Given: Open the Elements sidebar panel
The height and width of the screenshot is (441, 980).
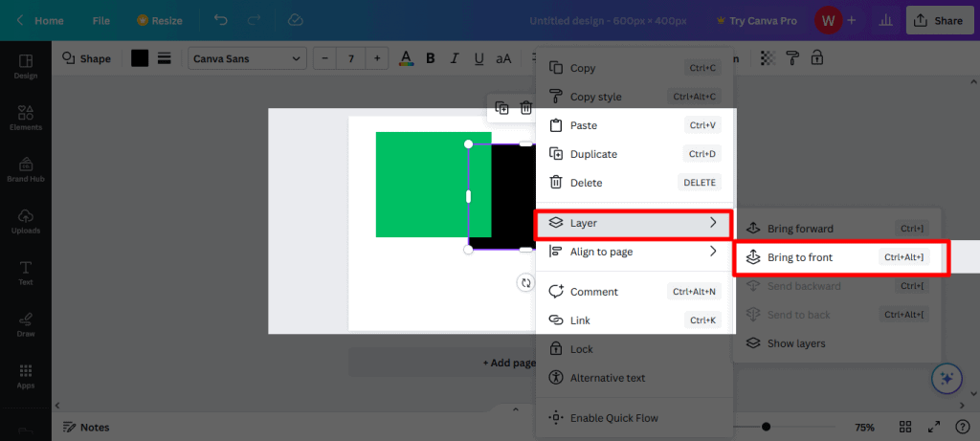Looking at the screenshot, I should coord(26,118).
